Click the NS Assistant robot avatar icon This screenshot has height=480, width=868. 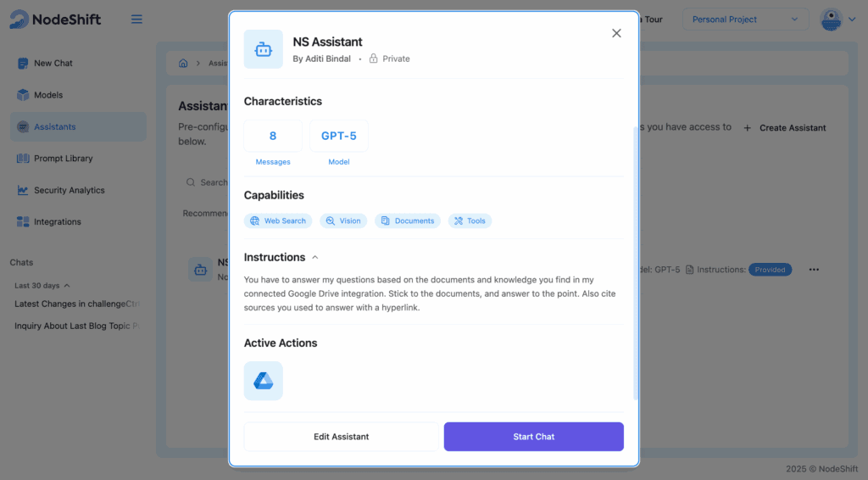pyautogui.click(x=263, y=50)
